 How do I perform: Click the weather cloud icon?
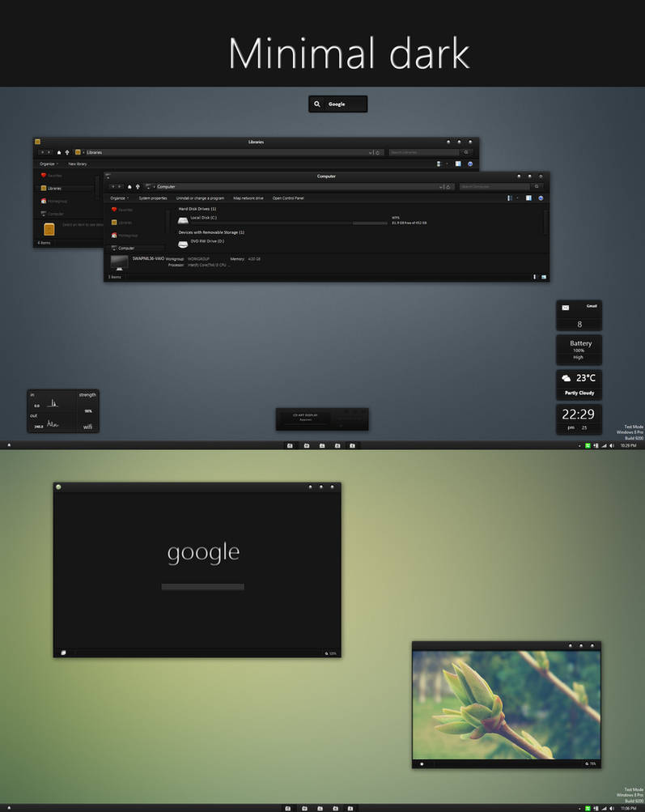(x=566, y=378)
